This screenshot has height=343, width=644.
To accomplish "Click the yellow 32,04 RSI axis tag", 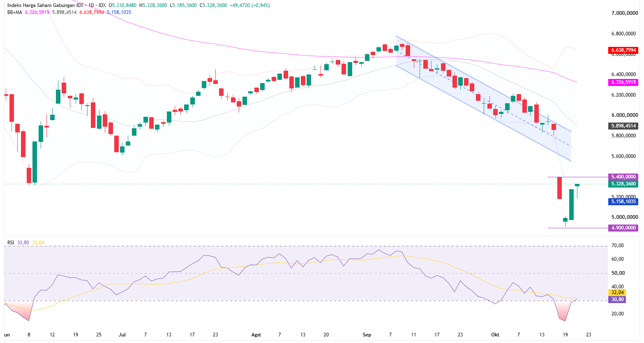I will click(617, 292).
